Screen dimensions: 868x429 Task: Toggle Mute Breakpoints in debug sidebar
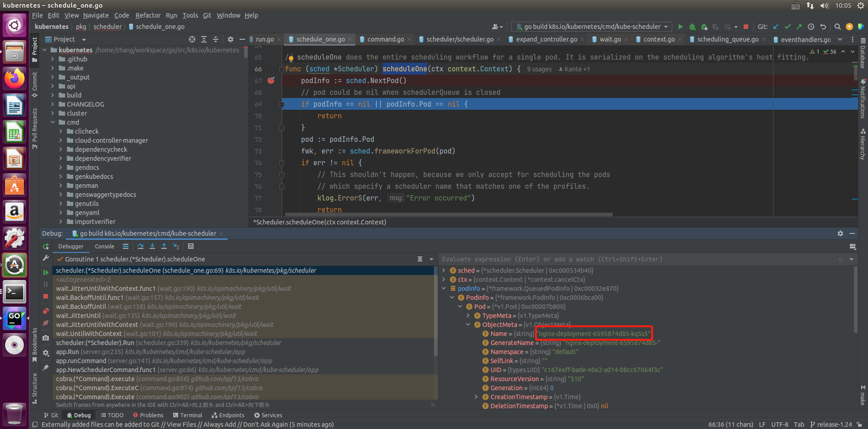pos(46,323)
